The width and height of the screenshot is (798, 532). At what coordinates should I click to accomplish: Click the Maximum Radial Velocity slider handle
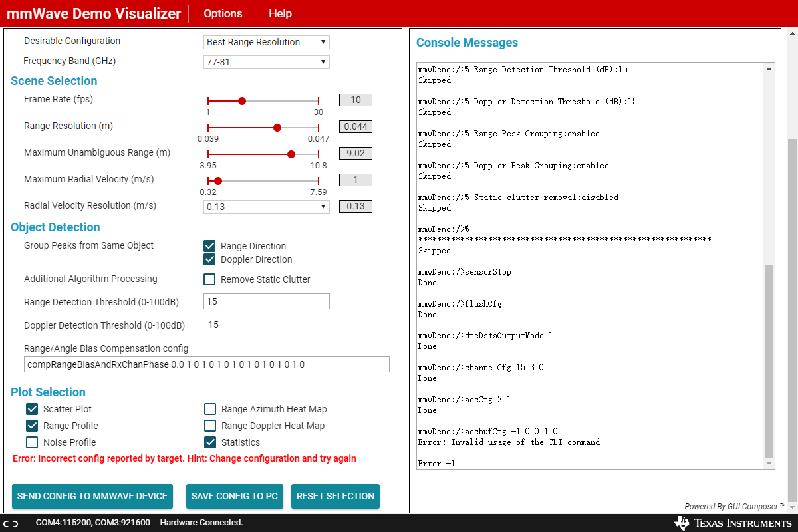[218, 181]
